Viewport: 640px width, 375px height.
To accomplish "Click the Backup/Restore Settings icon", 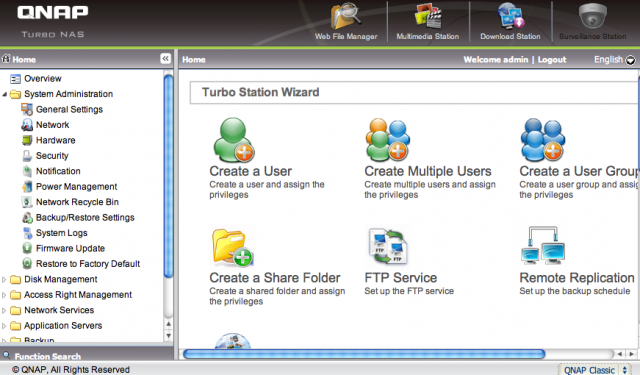I will click(27, 217).
